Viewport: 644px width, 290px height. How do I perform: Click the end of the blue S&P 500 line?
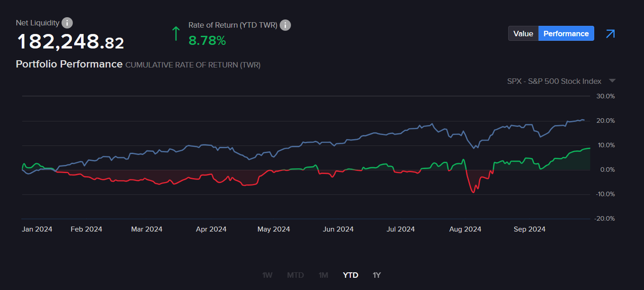point(583,120)
